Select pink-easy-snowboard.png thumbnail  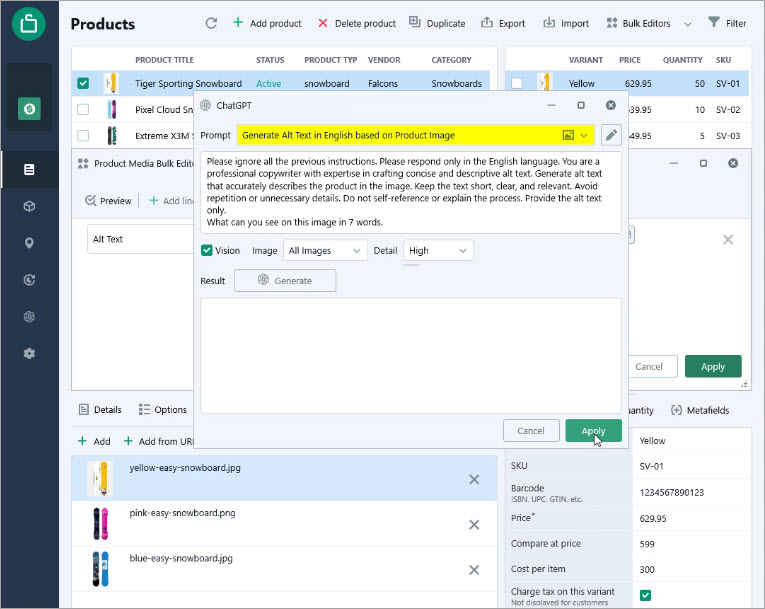(101, 524)
